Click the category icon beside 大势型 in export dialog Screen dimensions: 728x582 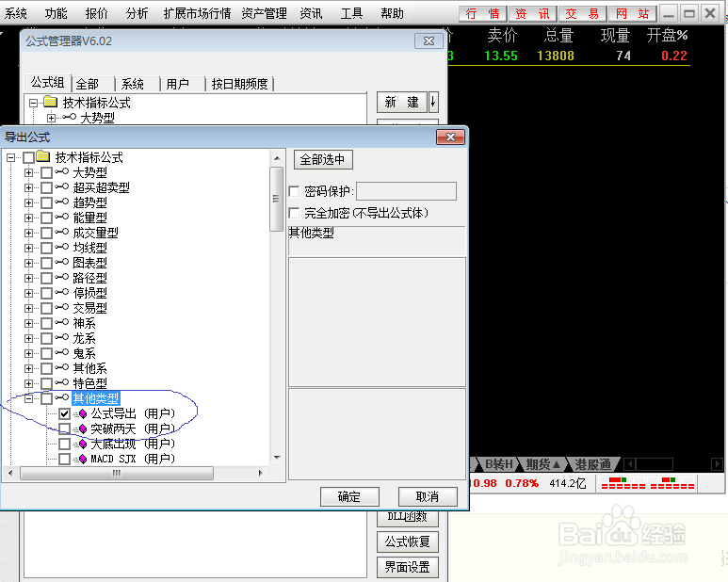click(x=62, y=172)
